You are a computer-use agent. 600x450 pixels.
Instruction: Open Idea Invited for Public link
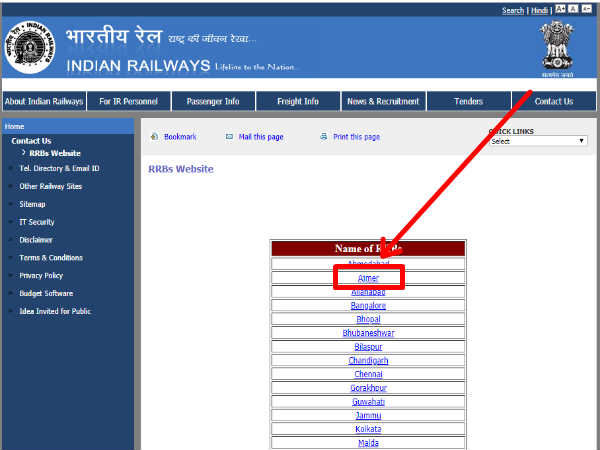coord(55,311)
